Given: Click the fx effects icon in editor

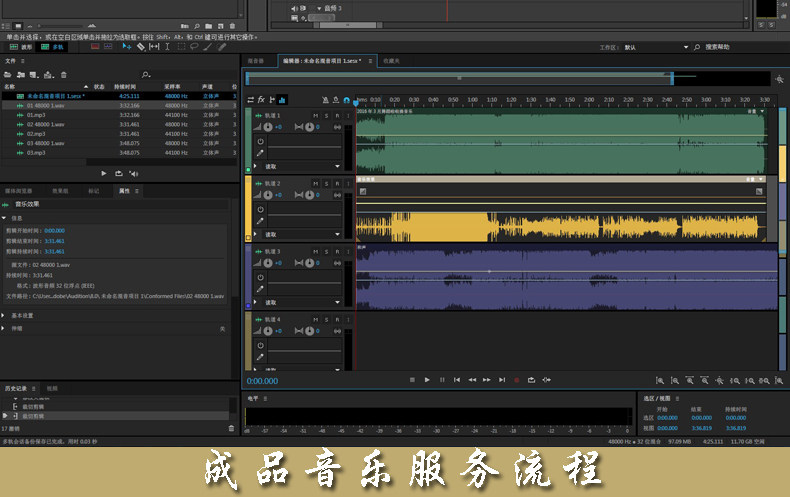Looking at the screenshot, I should (261, 99).
